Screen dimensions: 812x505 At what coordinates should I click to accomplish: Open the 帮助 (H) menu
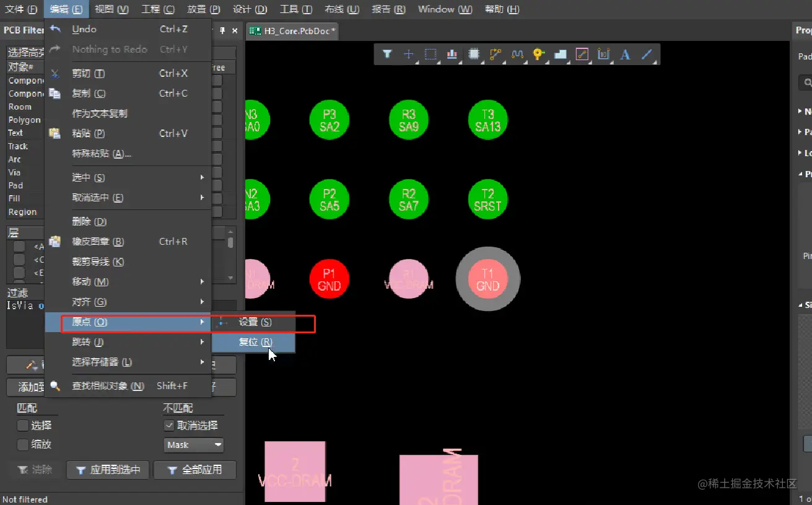coord(502,9)
